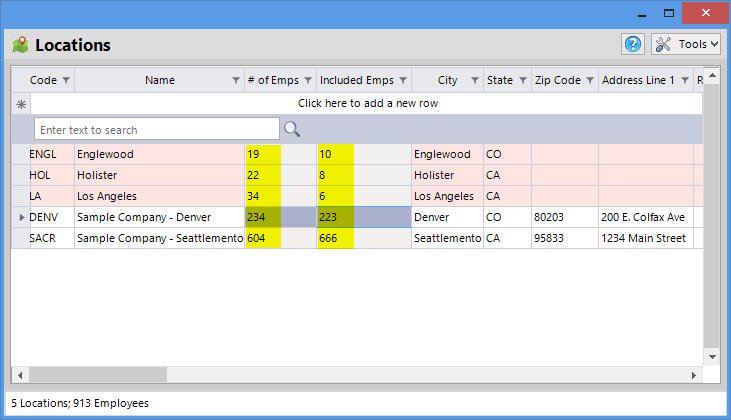This screenshot has height=420, width=731.
Task: Click the vertical scrollbar up arrow
Action: pos(712,75)
